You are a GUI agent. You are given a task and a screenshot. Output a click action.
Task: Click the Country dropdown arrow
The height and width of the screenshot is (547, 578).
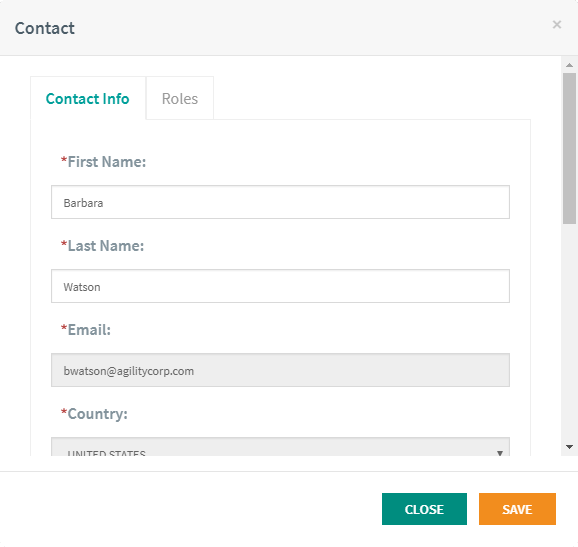[x=499, y=453]
